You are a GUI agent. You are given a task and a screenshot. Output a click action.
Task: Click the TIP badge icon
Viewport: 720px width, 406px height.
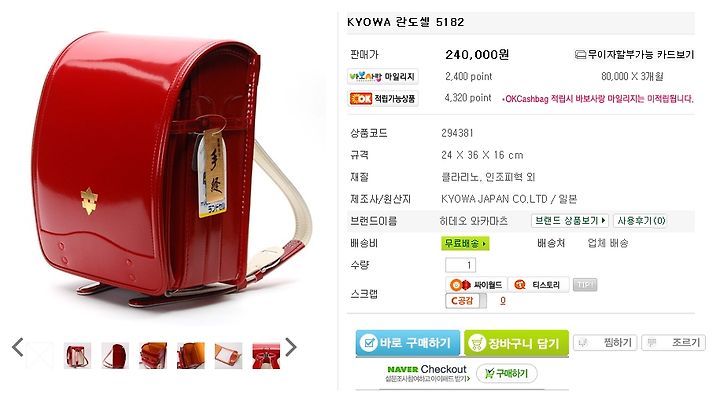[585, 285]
